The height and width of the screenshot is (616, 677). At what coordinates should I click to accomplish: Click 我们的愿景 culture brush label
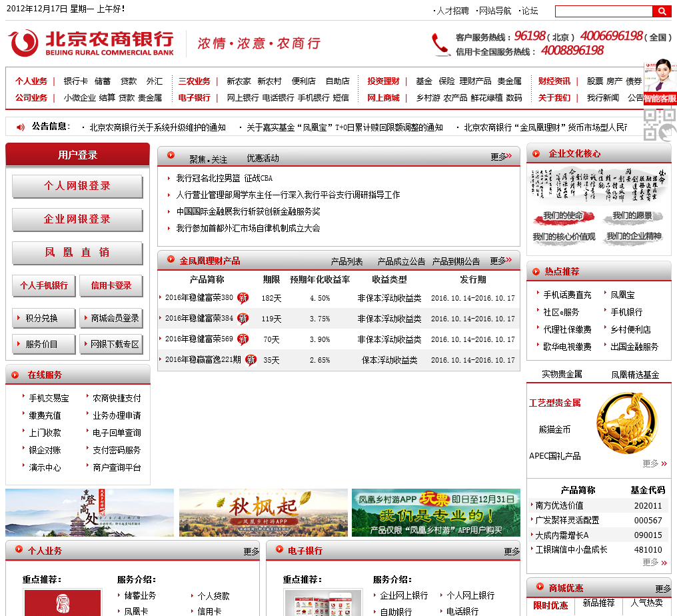point(632,217)
